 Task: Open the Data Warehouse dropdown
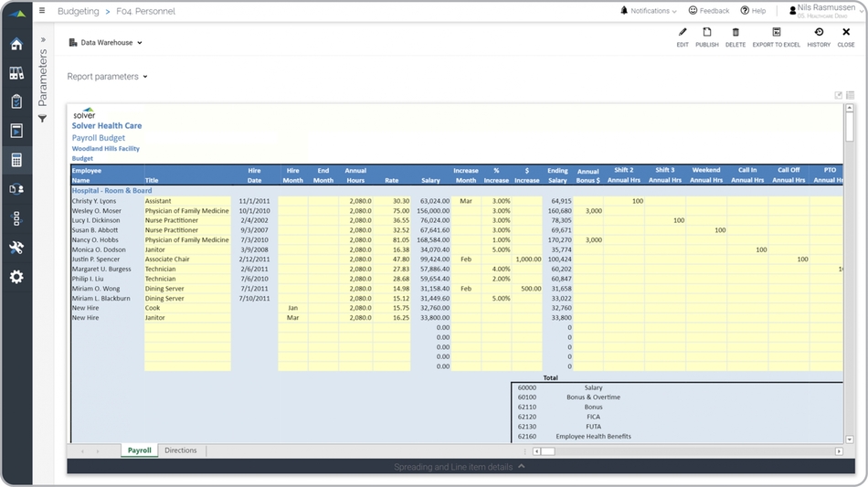(x=106, y=43)
